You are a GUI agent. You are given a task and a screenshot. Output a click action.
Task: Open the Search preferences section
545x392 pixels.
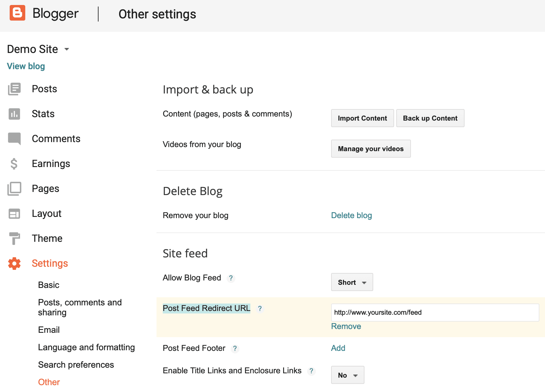(76, 365)
